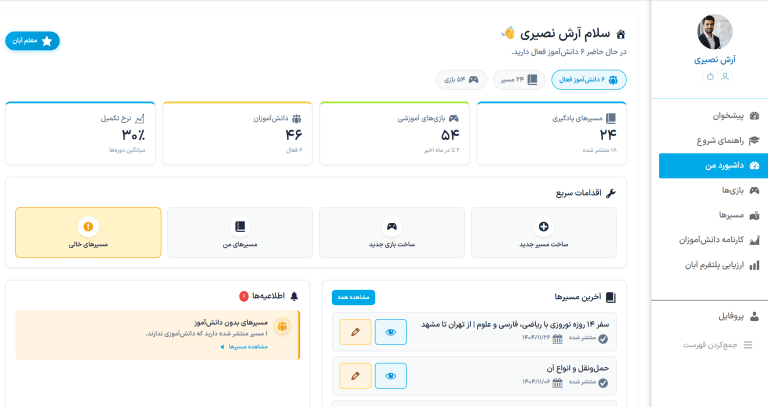
Task: Click the red notification count badge
Action: pyautogui.click(x=244, y=296)
